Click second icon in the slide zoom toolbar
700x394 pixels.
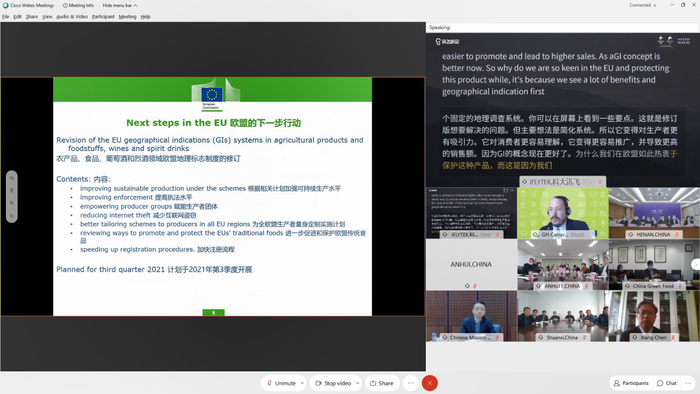[12, 190]
